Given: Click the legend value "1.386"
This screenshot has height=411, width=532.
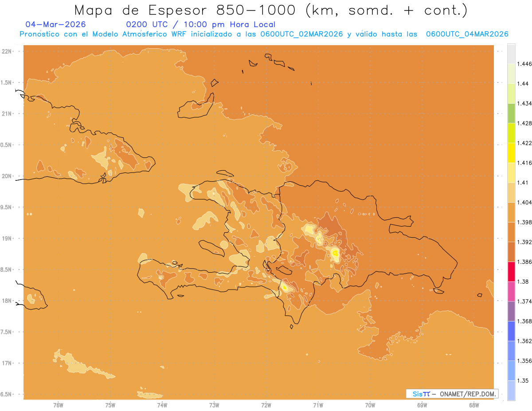Looking at the screenshot, I should click(524, 262).
